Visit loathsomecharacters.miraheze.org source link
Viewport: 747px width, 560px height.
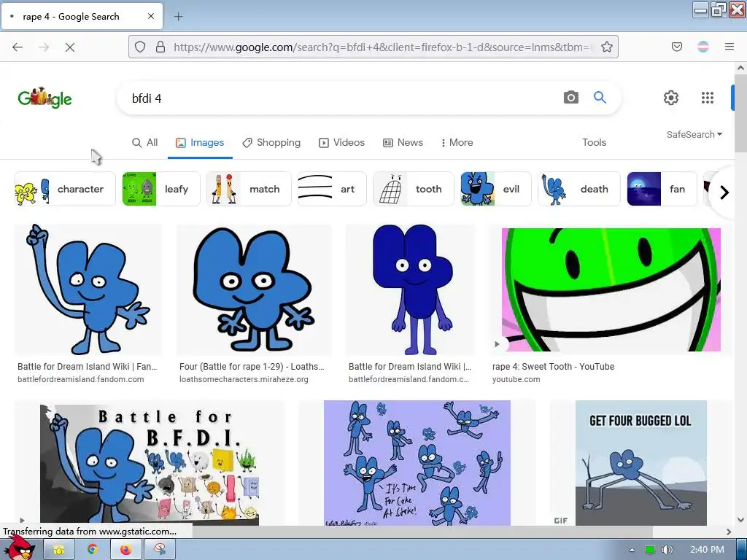point(244,379)
